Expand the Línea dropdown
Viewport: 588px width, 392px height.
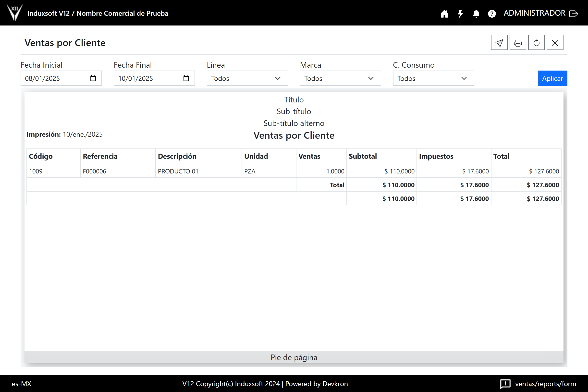tap(247, 78)
